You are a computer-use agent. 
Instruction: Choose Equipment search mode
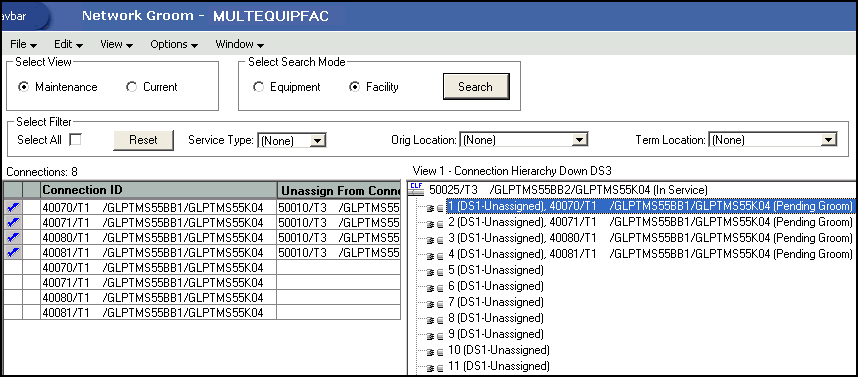tap(258, 87)
